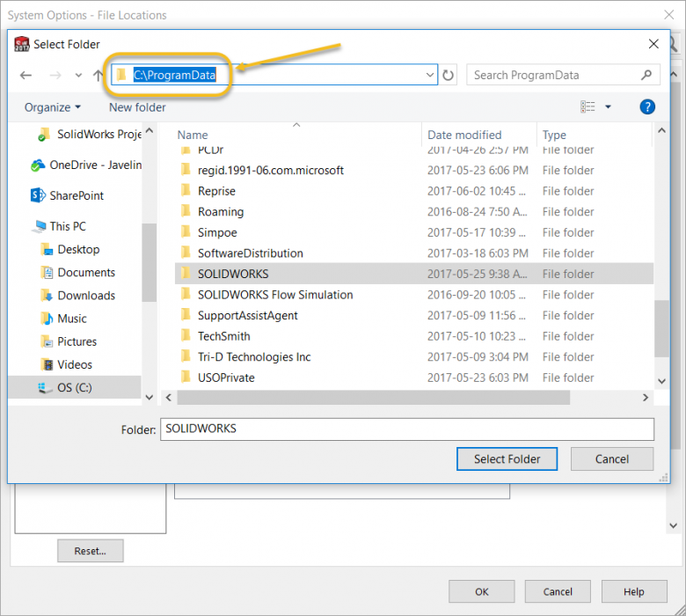This screenshot has width=686, height=616.
Task: Open the Organize menu
Action: click(x=53, y=107)
